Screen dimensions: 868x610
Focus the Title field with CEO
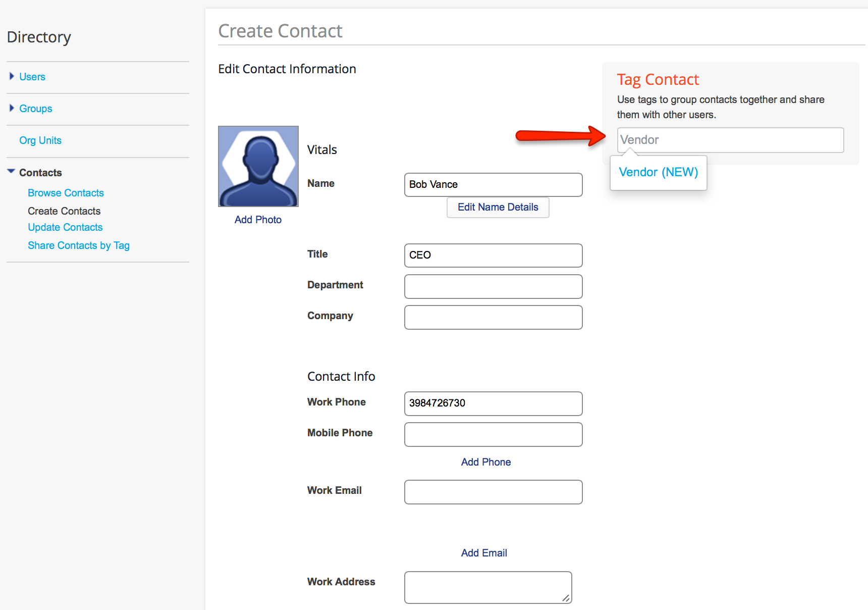pos(494,256)
